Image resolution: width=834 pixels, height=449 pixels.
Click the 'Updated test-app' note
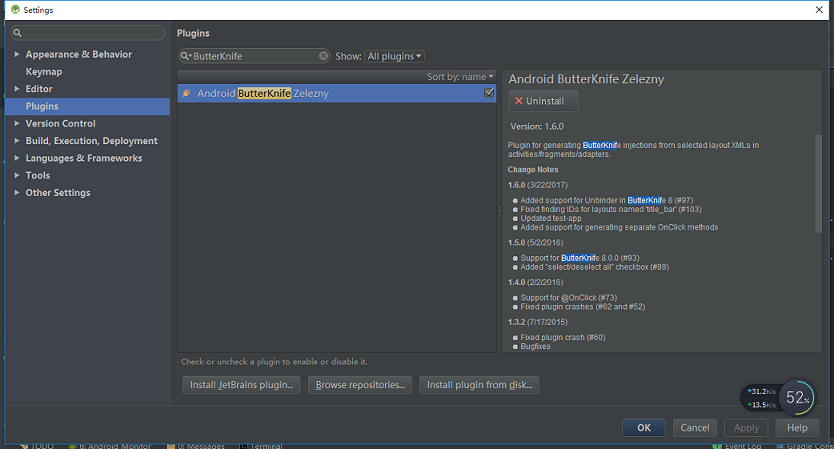551,218
